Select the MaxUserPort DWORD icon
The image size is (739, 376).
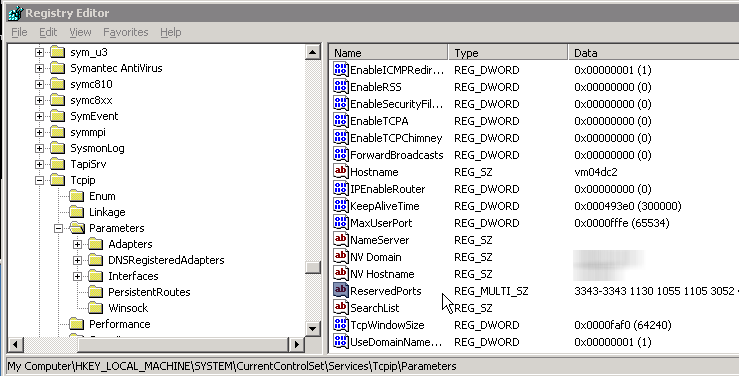[341, 222]
